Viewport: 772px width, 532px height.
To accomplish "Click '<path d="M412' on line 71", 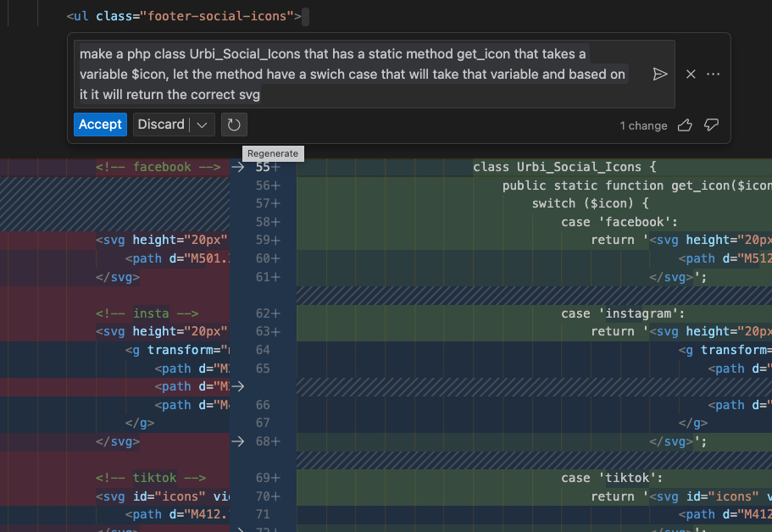I will [x=725, y=514].
